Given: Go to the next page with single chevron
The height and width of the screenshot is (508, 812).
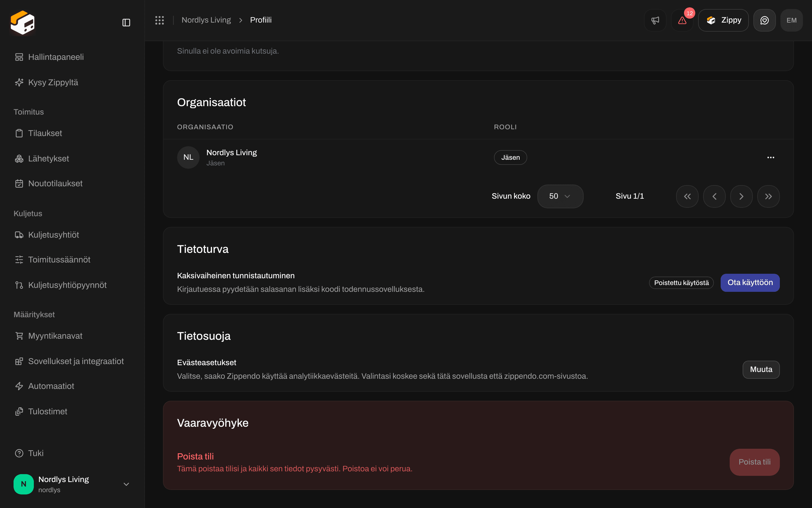Looking at the screenshot, I should (x=741, y=196).
